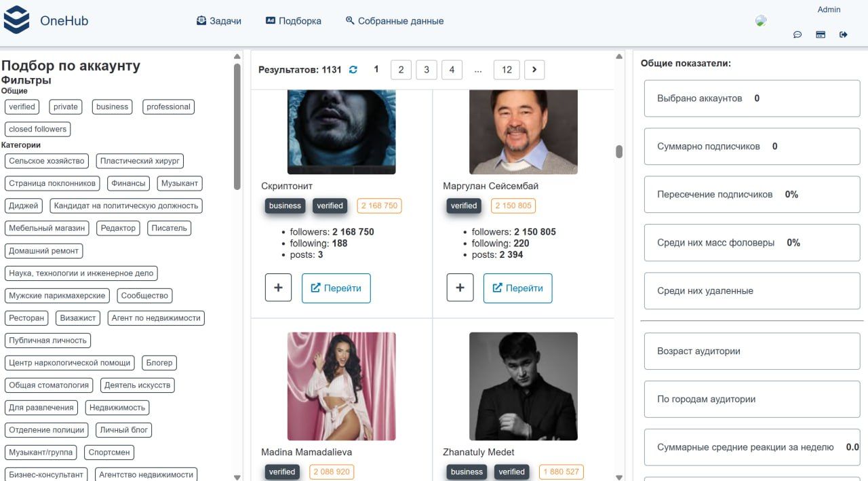Viewport: 868px width, 481px height.
Task: Add Маргулан Сейсембай with the plus button
Action: (x=460, y=288)
